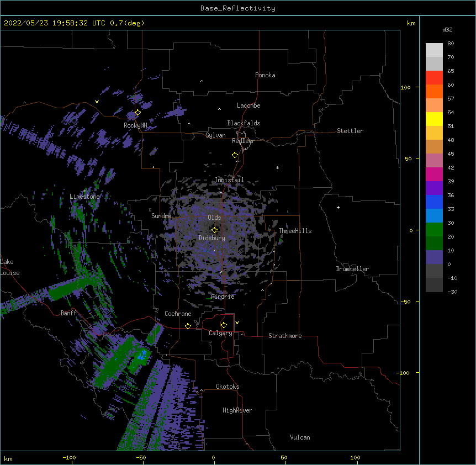The height and width of the screenshot is (465, 476).
Task: Click the RedDeer city label
Action: (x=243, y=141)
